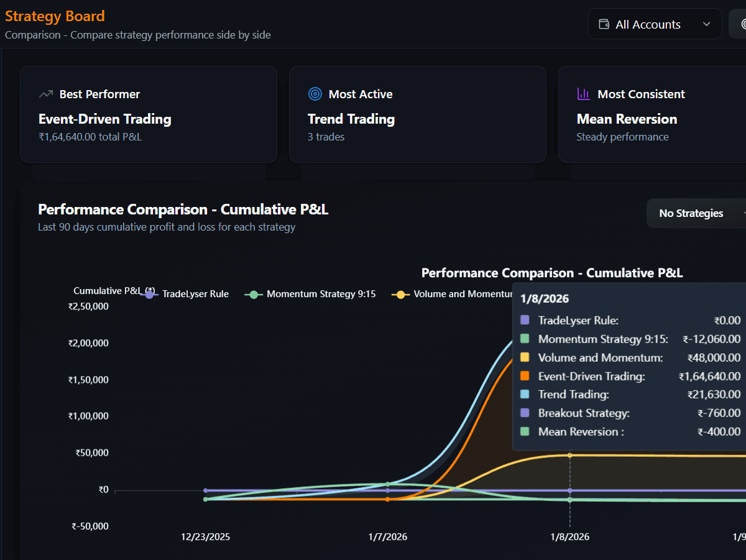The image size is (746, 560).
Task: Click yellow data point at 1/8/2026
Action: tap(570, 456)
